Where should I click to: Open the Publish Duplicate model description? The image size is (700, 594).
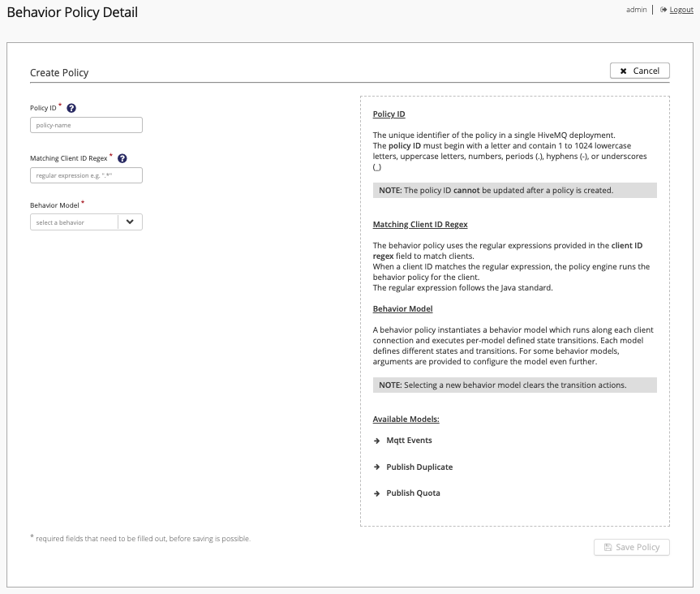pos(419,467)
